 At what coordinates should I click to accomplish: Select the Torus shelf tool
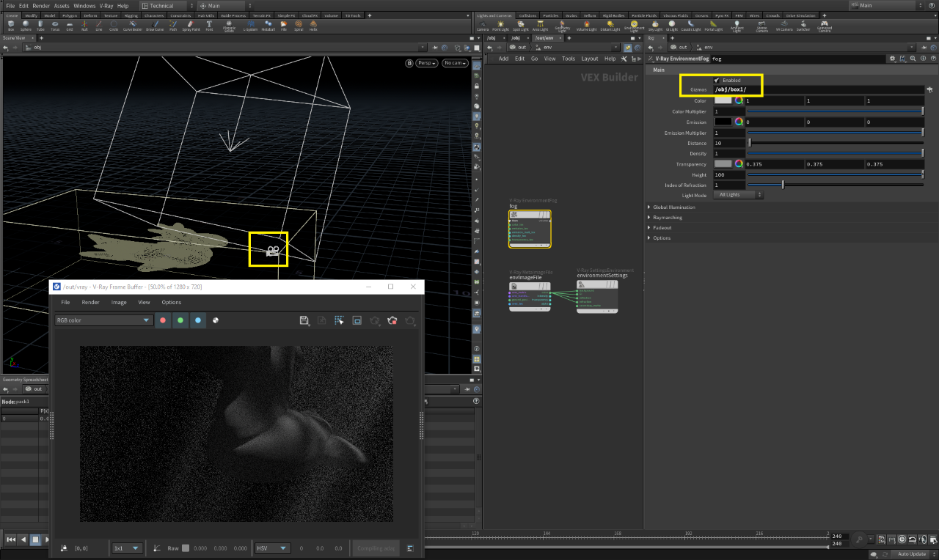pyautogui.click(x=55, y=26)
